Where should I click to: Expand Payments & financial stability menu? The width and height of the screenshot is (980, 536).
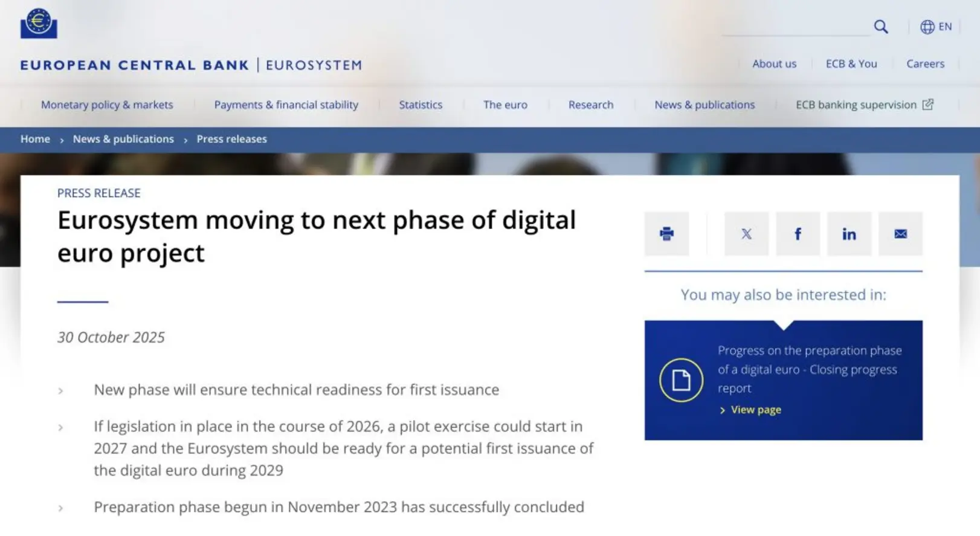click(x=286, y=105)
